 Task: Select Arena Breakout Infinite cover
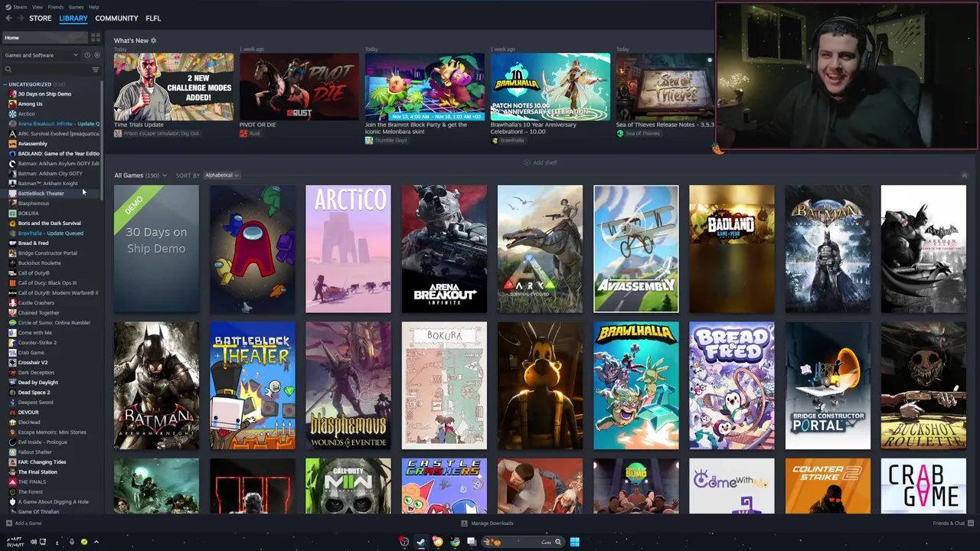tap(444, 249)
